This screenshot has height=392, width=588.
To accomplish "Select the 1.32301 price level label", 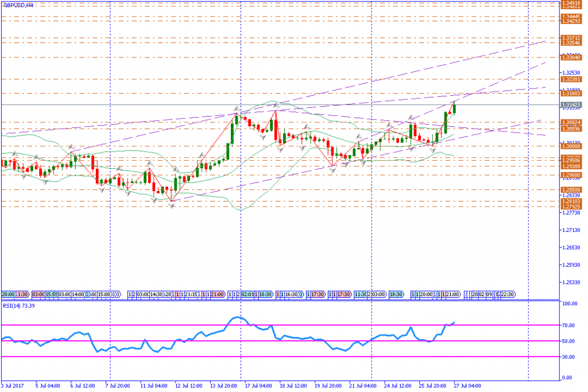I will click(x=571, y=79).
